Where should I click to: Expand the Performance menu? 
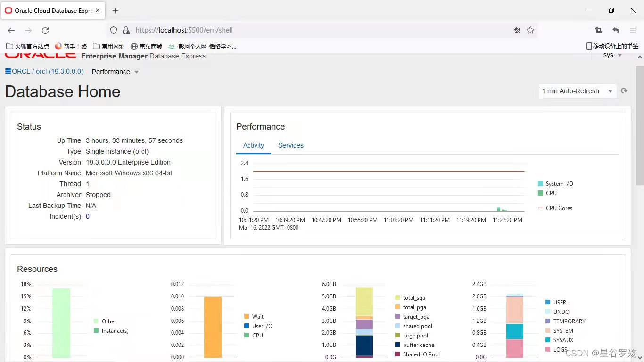116,72
